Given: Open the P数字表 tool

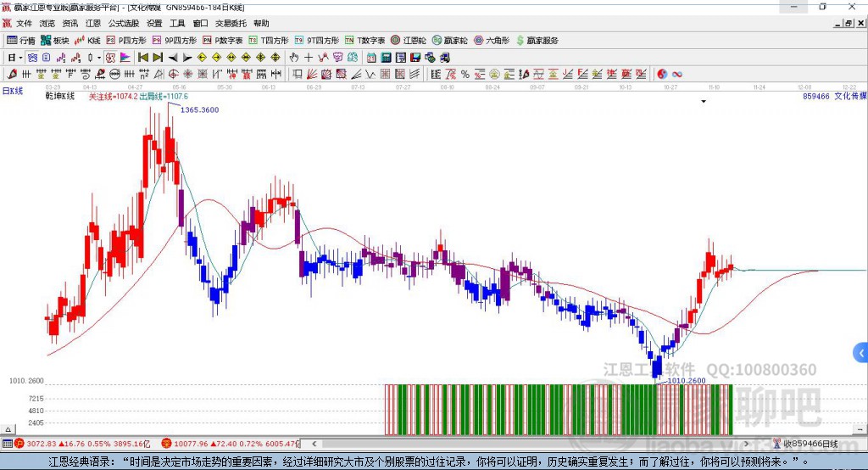Looking at the screenshot, I should pyautogui.click(x=223, y=41).
